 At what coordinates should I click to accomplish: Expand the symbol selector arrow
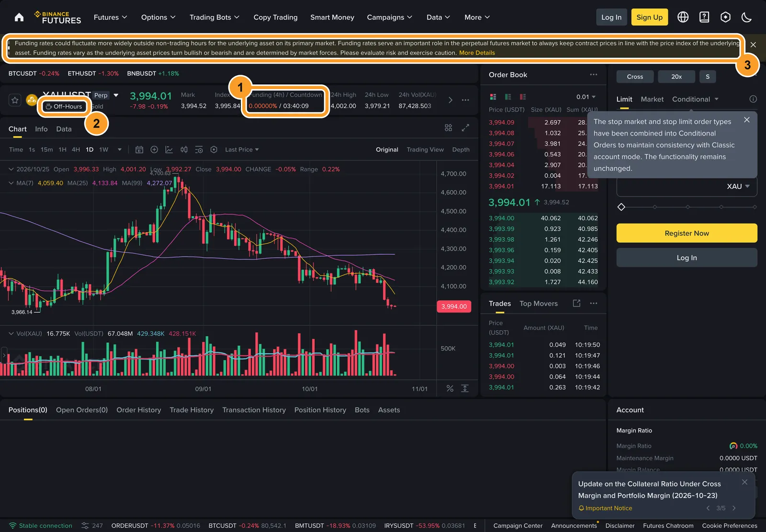click(x=116, y=95)
